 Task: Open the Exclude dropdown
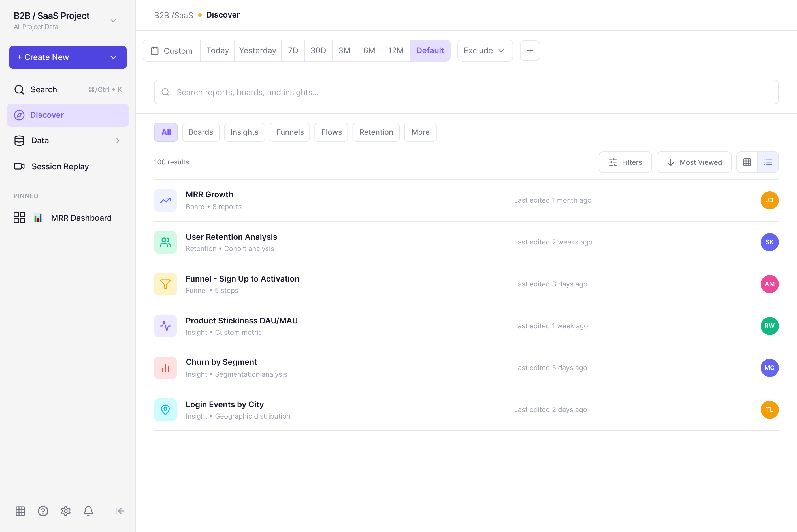pos(485,51)
